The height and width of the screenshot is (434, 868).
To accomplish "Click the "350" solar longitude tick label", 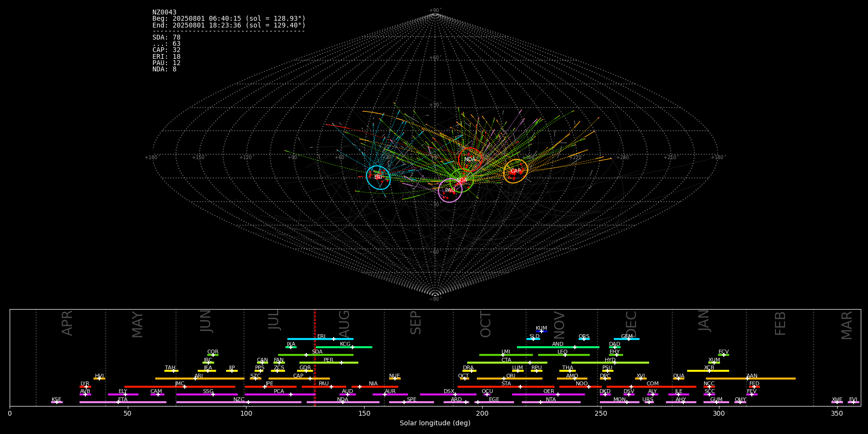I will coord(837,413).
